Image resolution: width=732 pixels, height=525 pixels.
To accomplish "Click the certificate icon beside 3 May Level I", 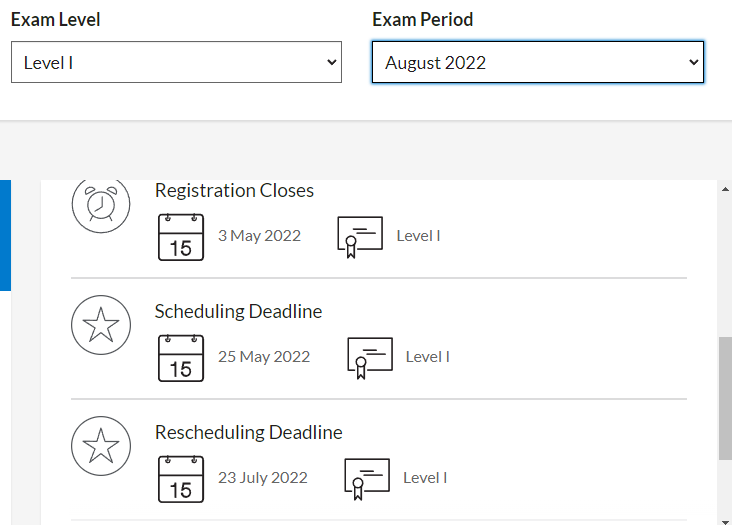I will click(360, 237).
